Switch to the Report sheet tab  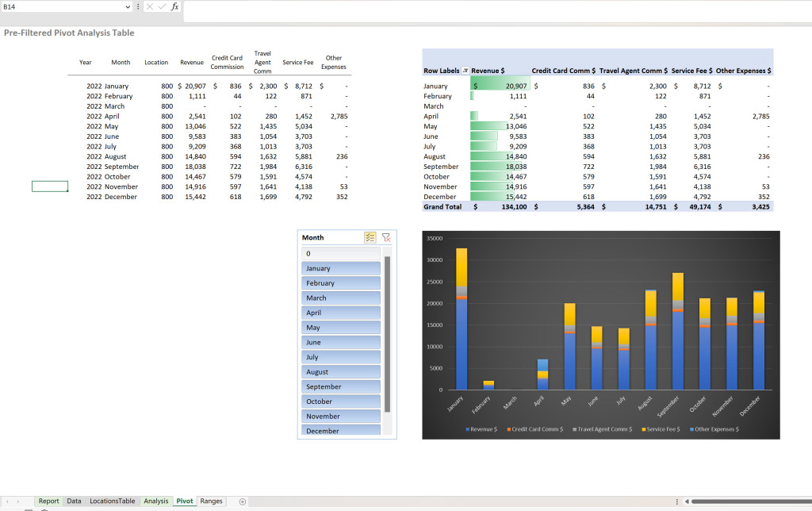(48, 501)
